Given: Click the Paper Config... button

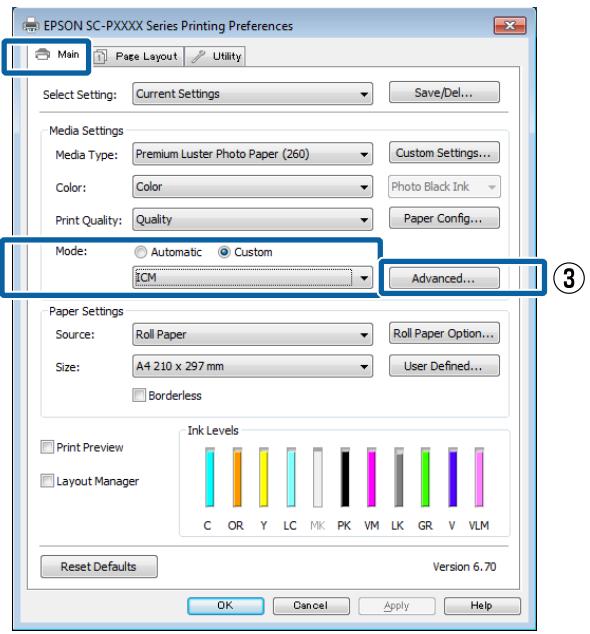Looking at the screenshot, I should tap(444, 218).
